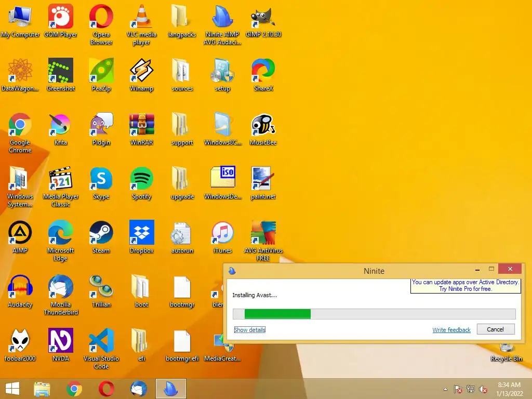Open Thunderbird from the taskbar
The height and width of the screenshot is (399, 532).
pos(138,389)
